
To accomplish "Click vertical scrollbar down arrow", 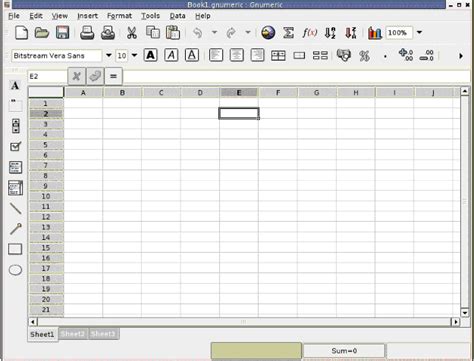I will (x=465, y=312).
